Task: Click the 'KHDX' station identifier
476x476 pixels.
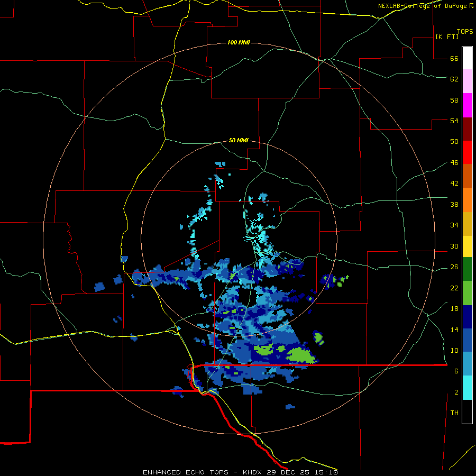Action: point(253,472)
